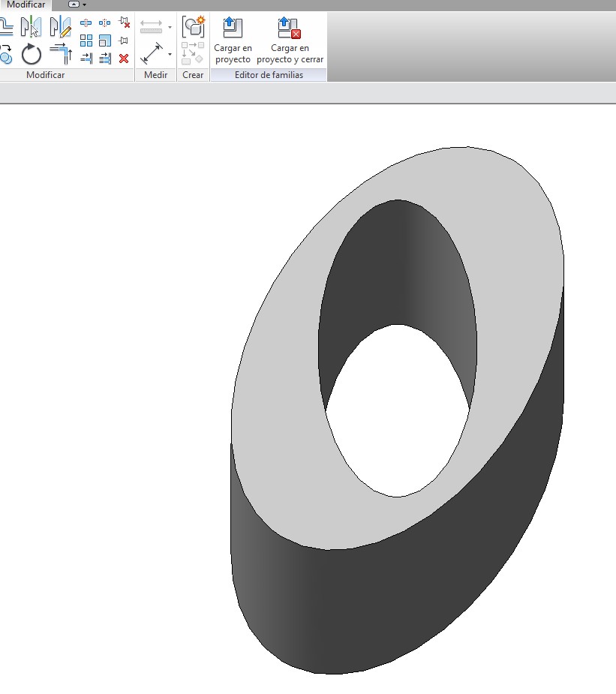Click the Create Similar icon in Crear

(x=194, y=27)
